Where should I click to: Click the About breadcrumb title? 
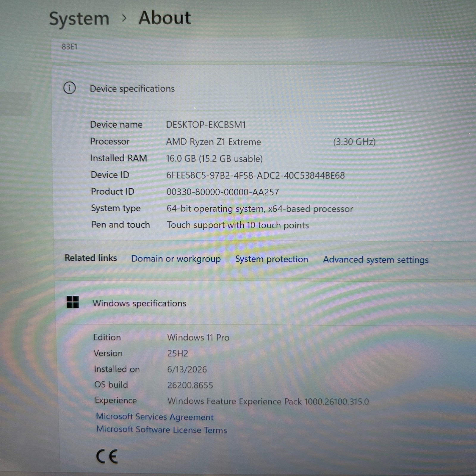tap(165, 18)
